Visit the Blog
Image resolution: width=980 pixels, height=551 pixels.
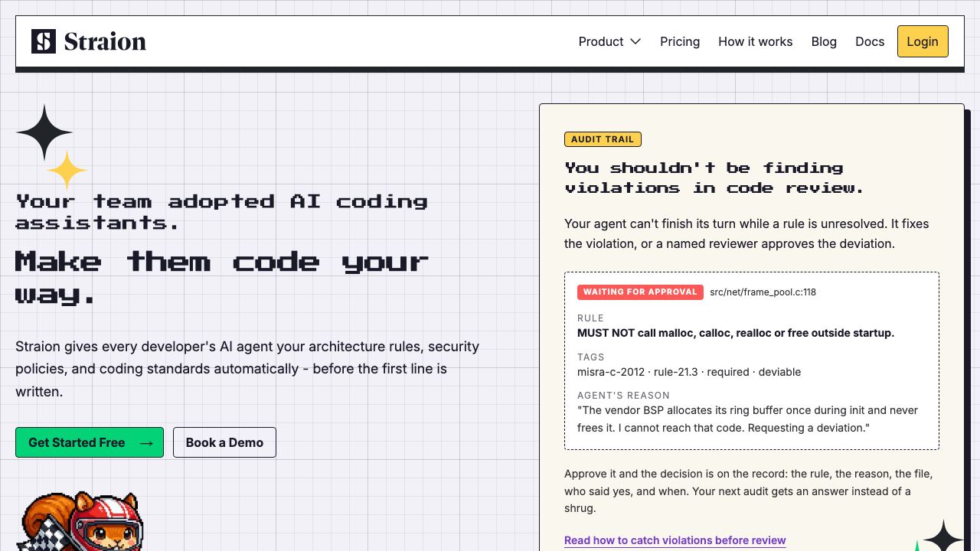824,41
